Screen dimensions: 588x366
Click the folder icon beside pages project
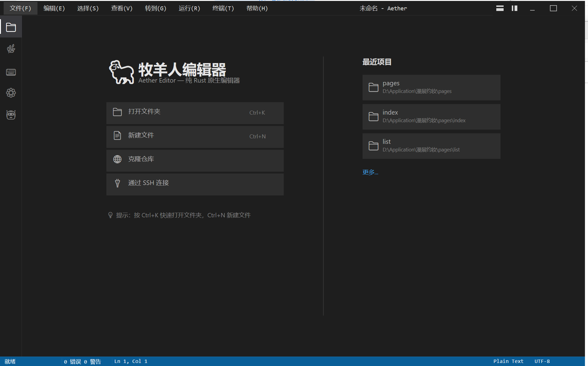click(374, 87)
